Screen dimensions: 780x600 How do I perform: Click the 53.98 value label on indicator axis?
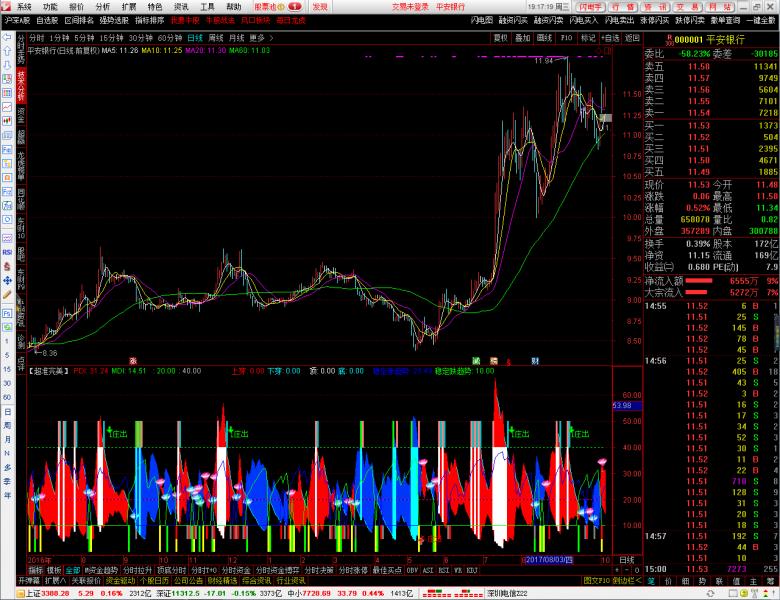[627, 405]
